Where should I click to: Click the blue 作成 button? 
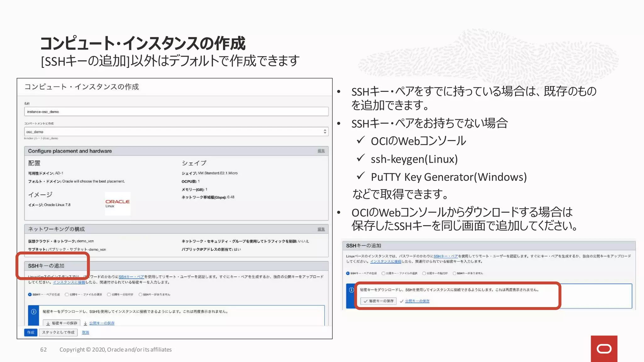coord(31,332)
